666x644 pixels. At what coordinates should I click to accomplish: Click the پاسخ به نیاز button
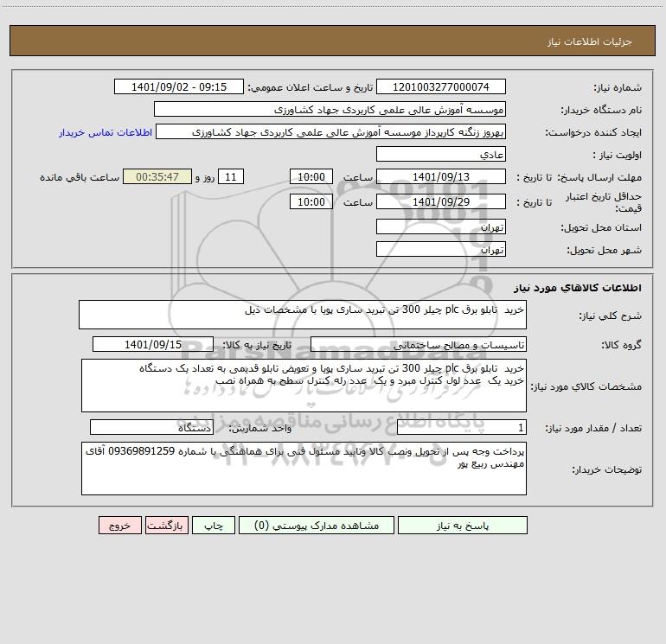(463, 526)
